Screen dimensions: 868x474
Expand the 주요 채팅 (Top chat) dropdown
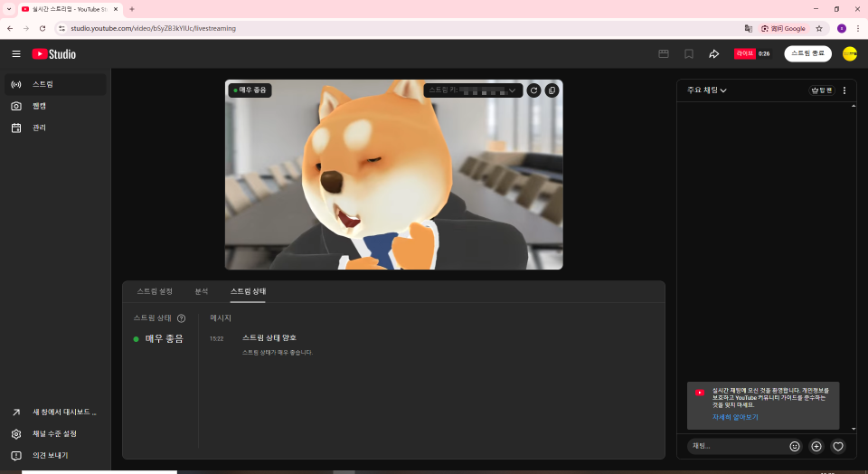point(707,90)
